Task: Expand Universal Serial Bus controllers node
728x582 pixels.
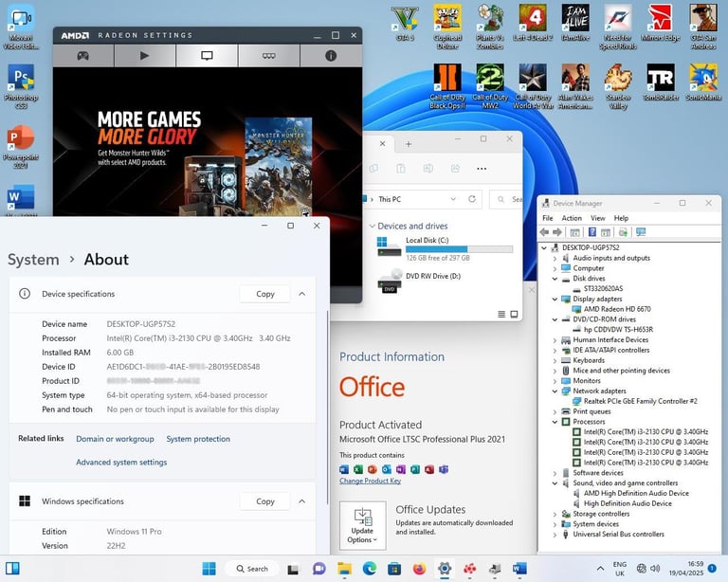Action: [x=555, y=535]
